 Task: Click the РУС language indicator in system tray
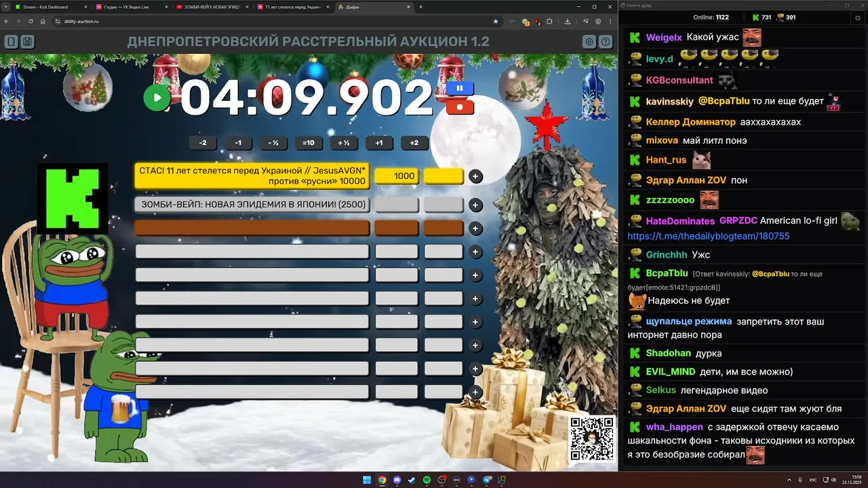click(813, 480)
